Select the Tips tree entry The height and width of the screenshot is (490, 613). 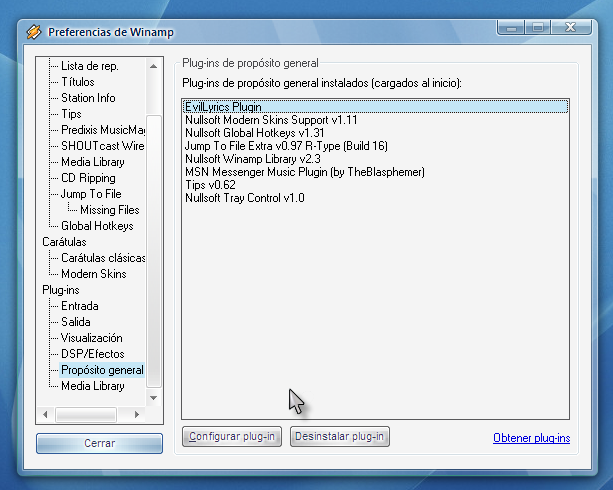pyautogui.click(x=71, y=114)
